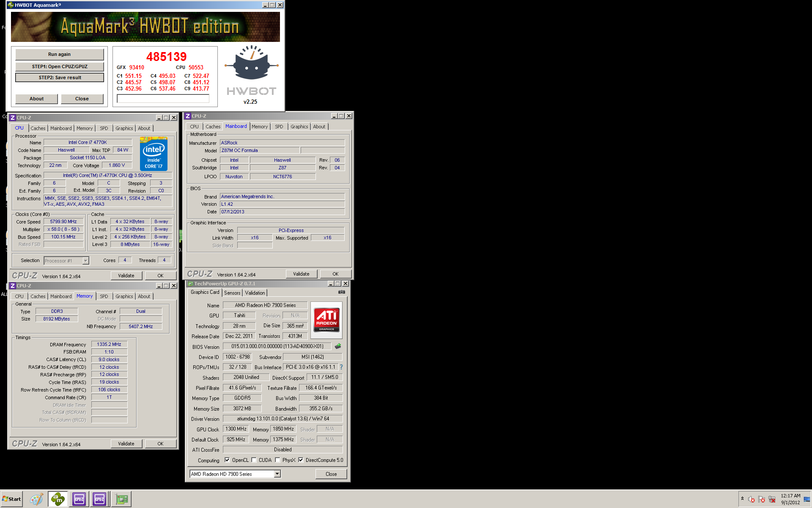The width and height of the screenshot is (812, 508).
Task: Click the Intel Core i7 4770K name field
Action: pos(88,142)
